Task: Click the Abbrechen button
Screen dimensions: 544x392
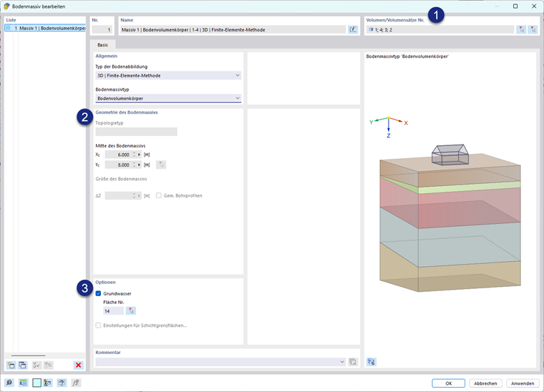Action: [485, 383]
